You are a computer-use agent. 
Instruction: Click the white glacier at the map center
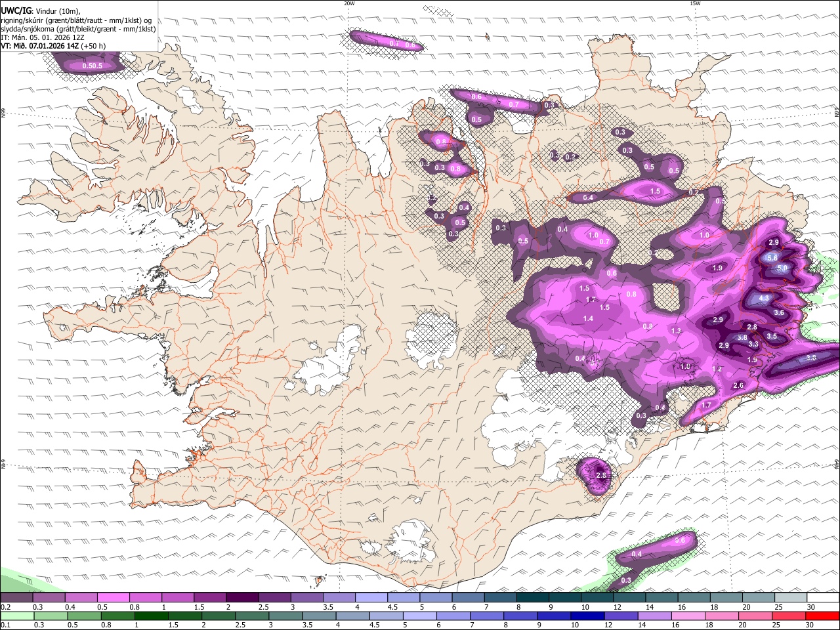coord(431,340)
